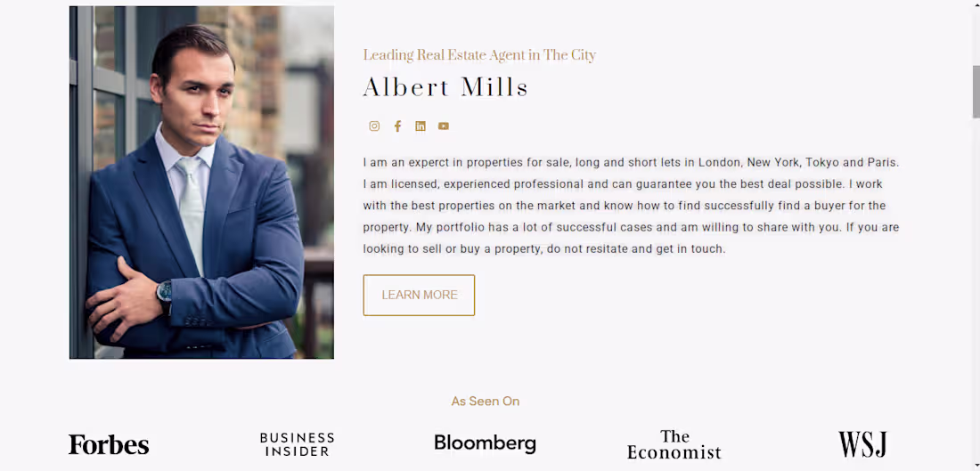Viewport: 980px width, 471px height.
Task: Click the agent's portrait photo
Action: click(201, 183)
